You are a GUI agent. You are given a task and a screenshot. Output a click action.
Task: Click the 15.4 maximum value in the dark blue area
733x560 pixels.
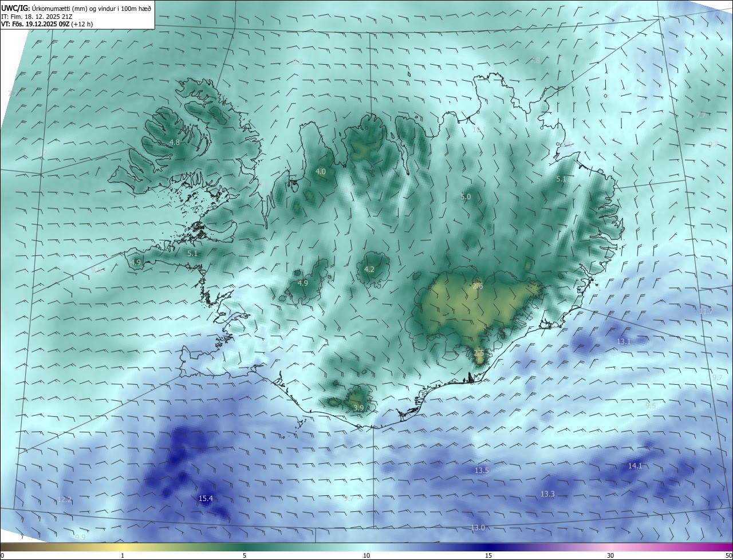click(x=206, y=499)
